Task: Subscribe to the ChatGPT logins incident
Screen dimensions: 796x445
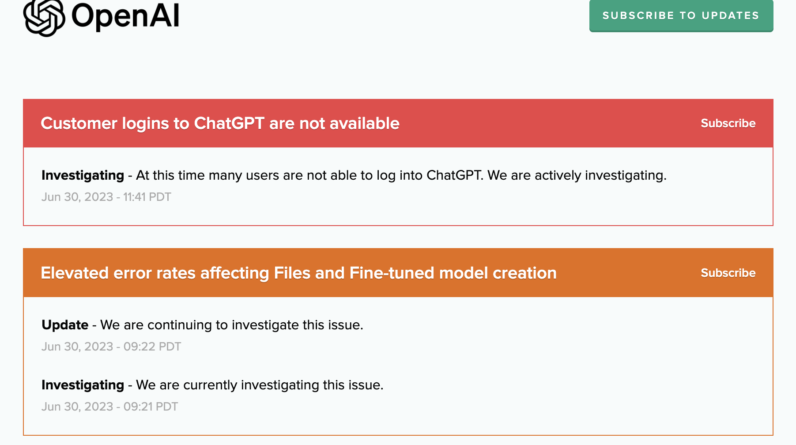Action: click(727, 123)
